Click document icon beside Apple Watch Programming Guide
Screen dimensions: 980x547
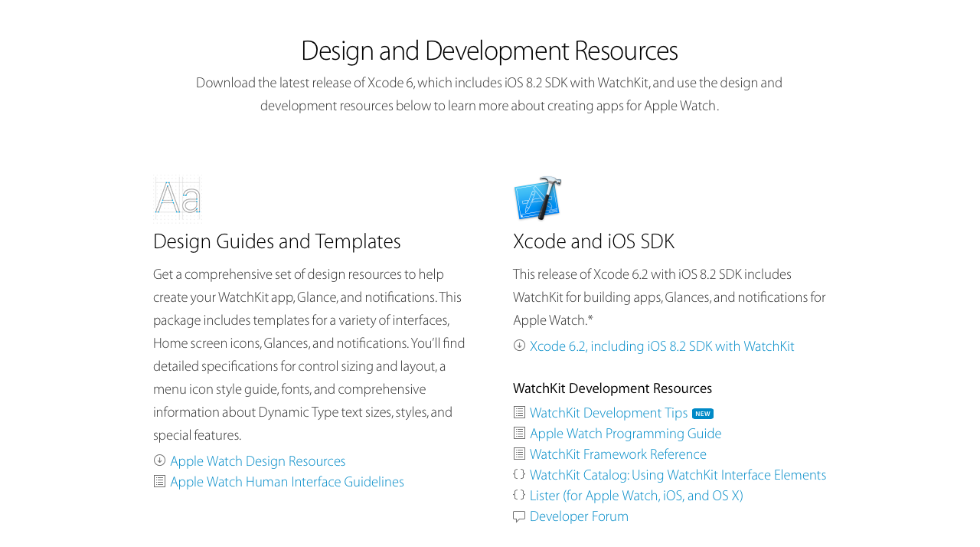click(x=519, y=433)
